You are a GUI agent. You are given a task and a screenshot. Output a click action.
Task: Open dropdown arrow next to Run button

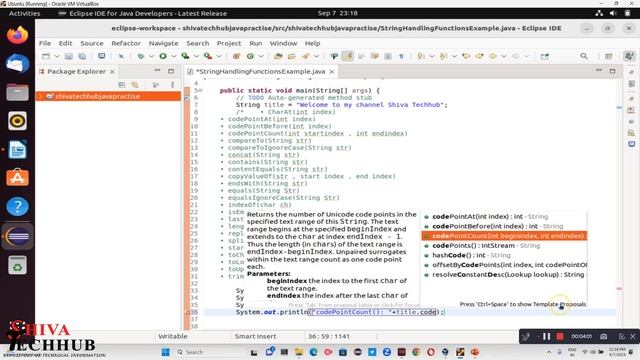174,56
